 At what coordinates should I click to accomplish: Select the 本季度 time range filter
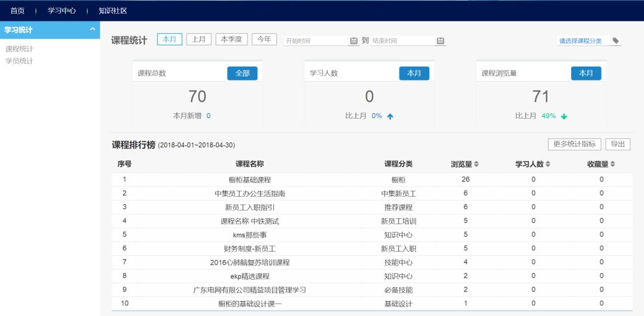click(x=231, y=39)
